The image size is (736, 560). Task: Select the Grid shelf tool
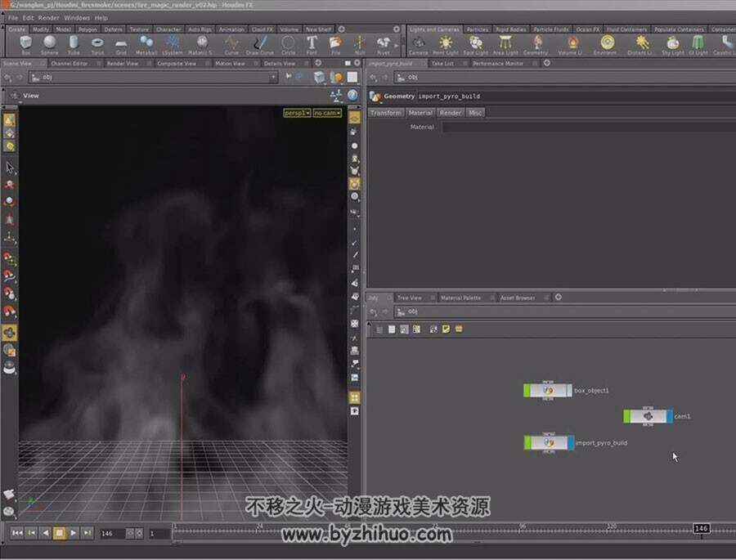121,45
